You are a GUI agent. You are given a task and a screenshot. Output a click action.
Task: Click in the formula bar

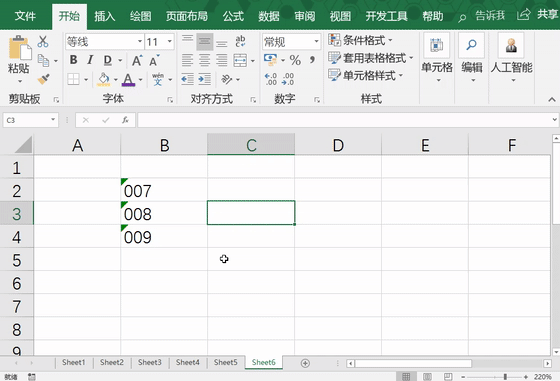coord(344,120)
